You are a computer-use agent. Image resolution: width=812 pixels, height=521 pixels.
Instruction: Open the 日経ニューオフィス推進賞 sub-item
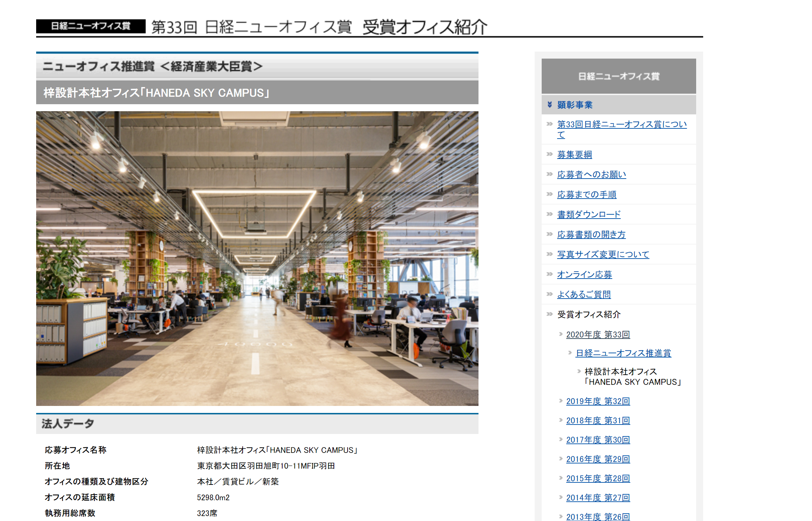(623, 353)
